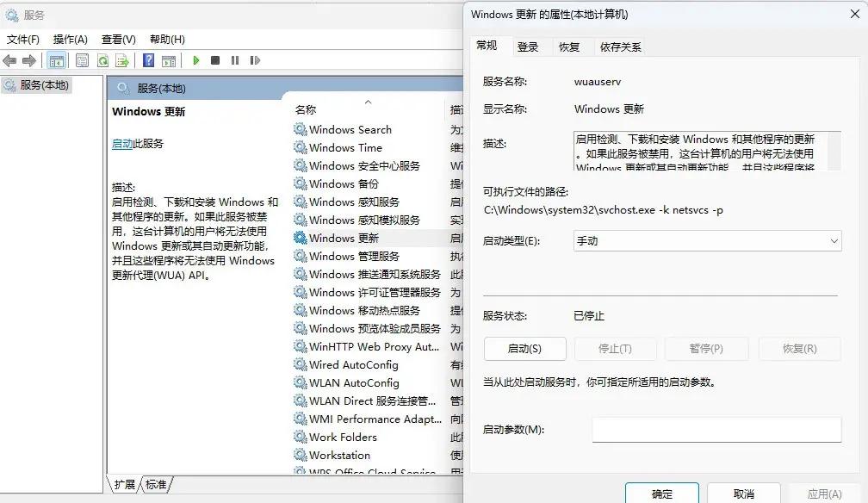Click gear icon beside Windows 管理服务
868x503 pixels.
pyautogui.click(x=300, y=256)
